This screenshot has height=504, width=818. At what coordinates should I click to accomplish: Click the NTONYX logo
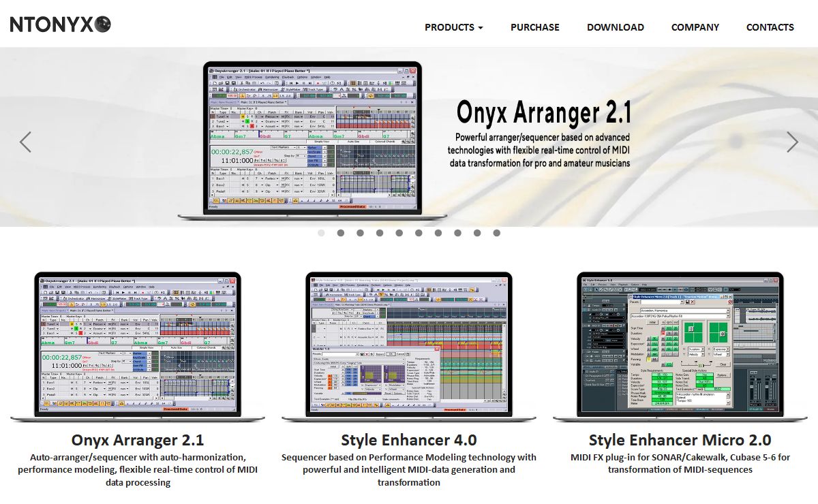click(x=60, y=25)
